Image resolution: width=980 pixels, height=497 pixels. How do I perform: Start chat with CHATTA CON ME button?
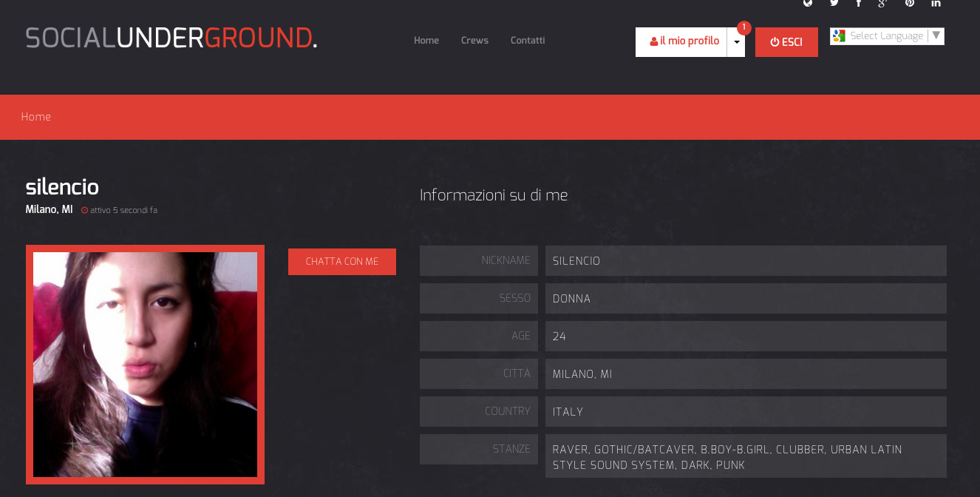tap(342, 262)
